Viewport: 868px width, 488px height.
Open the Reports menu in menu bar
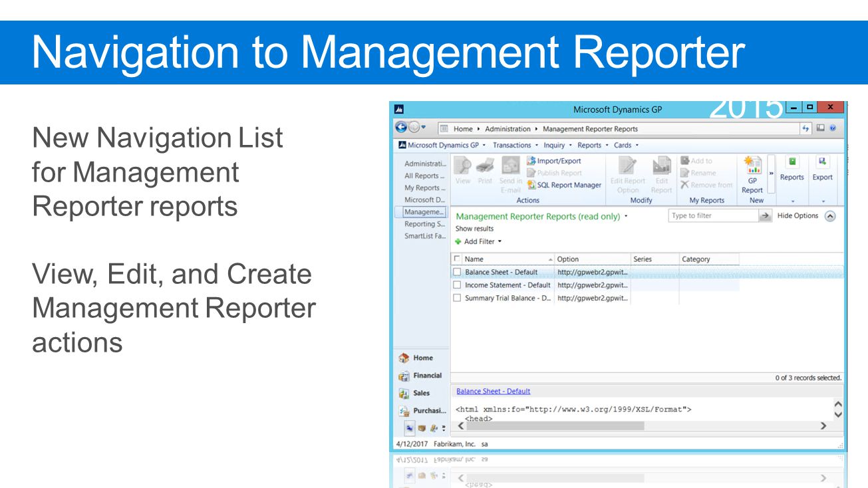592,145
